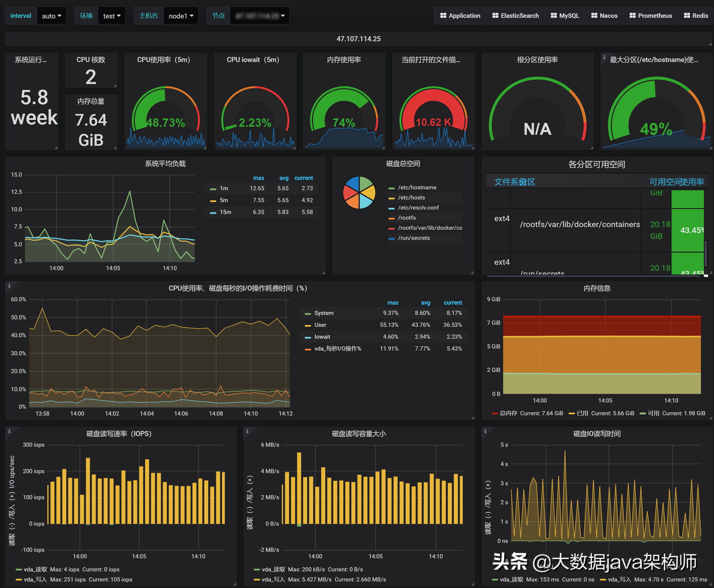Viewport: 714px width, 588px height.
Task: Click grid icon next to Redis link
Action: (x=687, y=15)
